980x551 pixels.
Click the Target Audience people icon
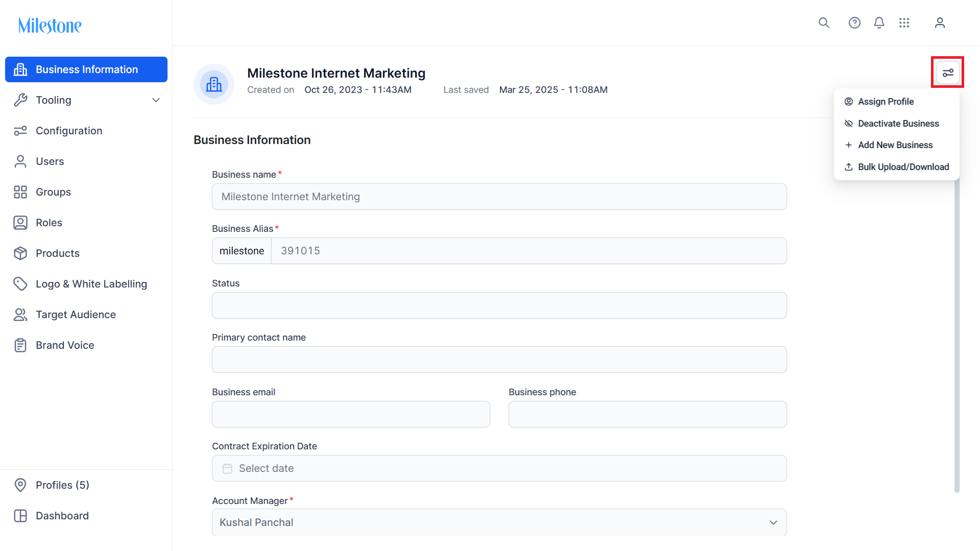point(20,315)
